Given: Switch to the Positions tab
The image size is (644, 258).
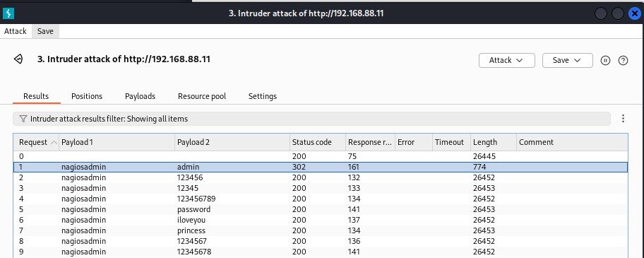Looking at the screenshot, I should 87,96.
